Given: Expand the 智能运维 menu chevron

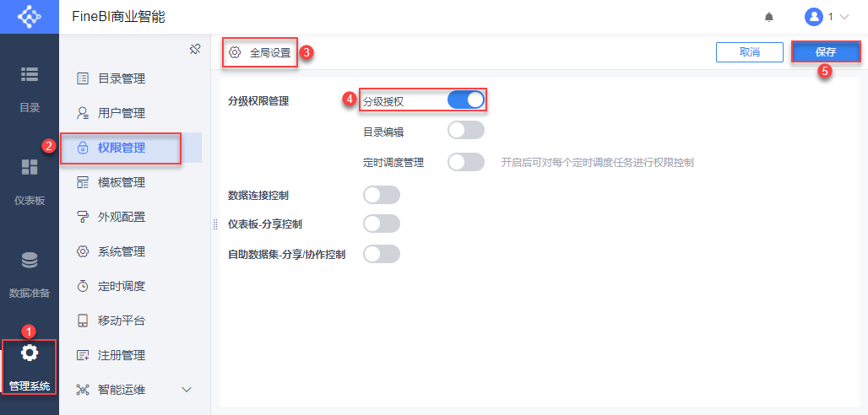Looking at the screenshot, I should pos(187,390).
